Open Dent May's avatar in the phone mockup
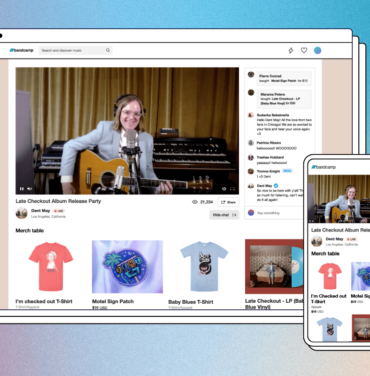 tap(317, 241)
